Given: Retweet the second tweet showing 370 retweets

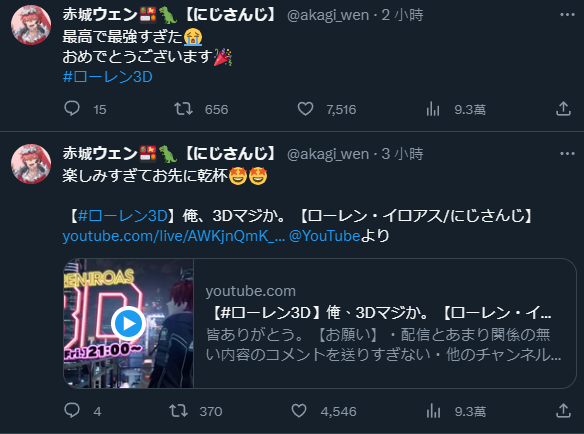Looking at the screenshot, I should (178, 411).
